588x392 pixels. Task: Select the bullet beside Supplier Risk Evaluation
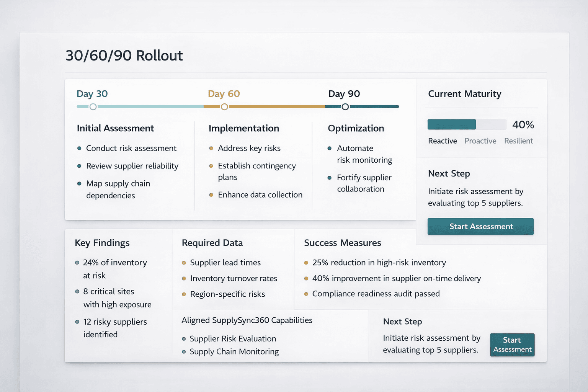[x=183, y=339]
